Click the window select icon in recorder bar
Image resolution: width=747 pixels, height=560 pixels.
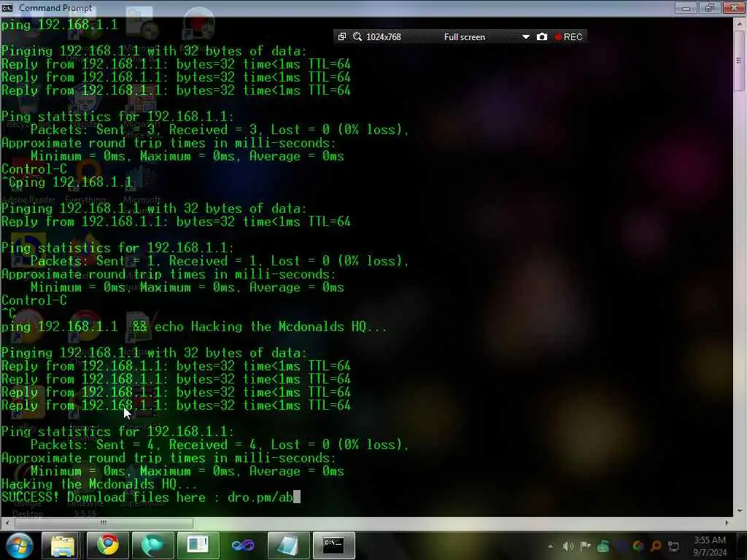pyautogui.click(x=341, y=36)
